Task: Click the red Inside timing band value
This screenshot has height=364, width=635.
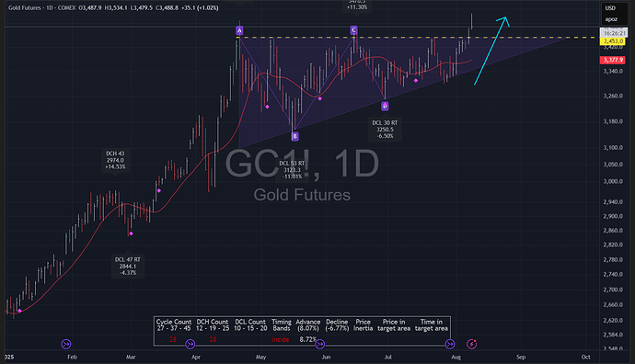Action: (x=281, y=339)
